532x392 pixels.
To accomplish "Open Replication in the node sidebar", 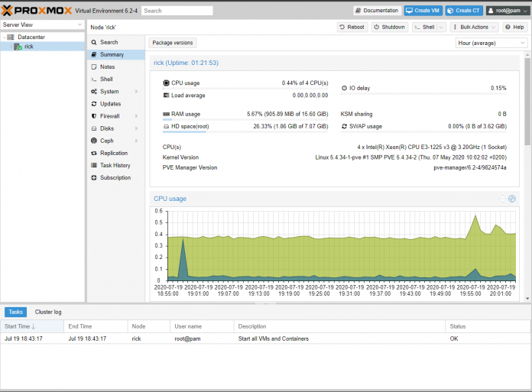I will pyautogui.click(x=114, y=153).
